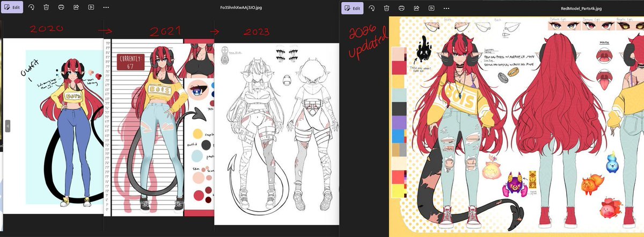Screen dimensions: 644x237
Task: Start slideshow in RedModel_Parts4k.jpg window
Action: click(x=431, y=8)
